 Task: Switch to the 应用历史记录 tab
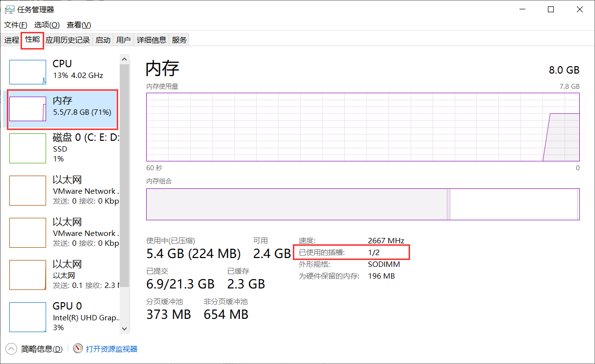point(68,40)
